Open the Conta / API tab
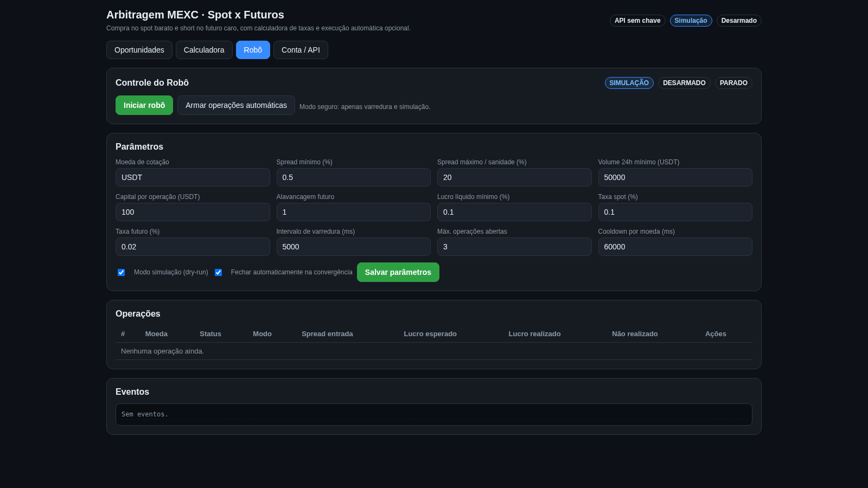 (x=301, y=50)
